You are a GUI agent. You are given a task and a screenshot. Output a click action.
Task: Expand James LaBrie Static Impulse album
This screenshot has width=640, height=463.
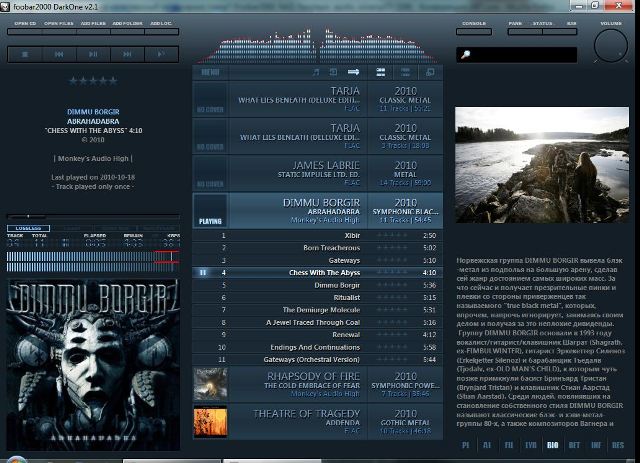(x=318, y=174)
